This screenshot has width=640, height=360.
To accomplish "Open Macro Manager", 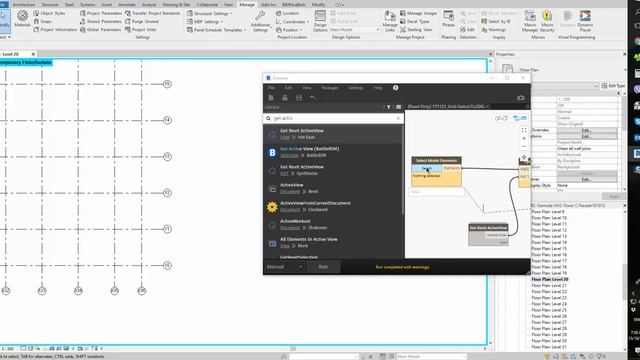I will tap(530, 21).
